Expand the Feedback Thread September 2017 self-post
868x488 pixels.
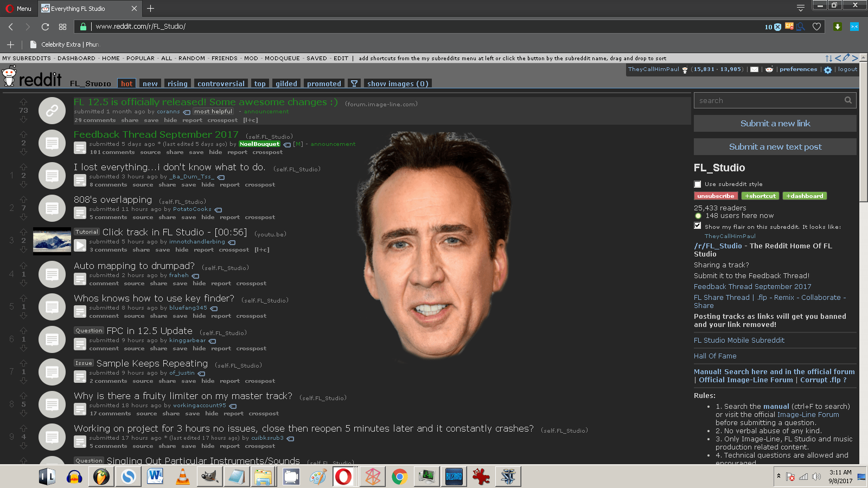pos(80,147)
